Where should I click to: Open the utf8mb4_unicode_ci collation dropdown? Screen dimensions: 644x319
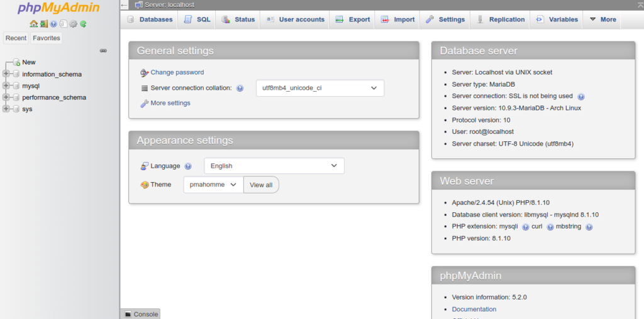coord(320,88)
